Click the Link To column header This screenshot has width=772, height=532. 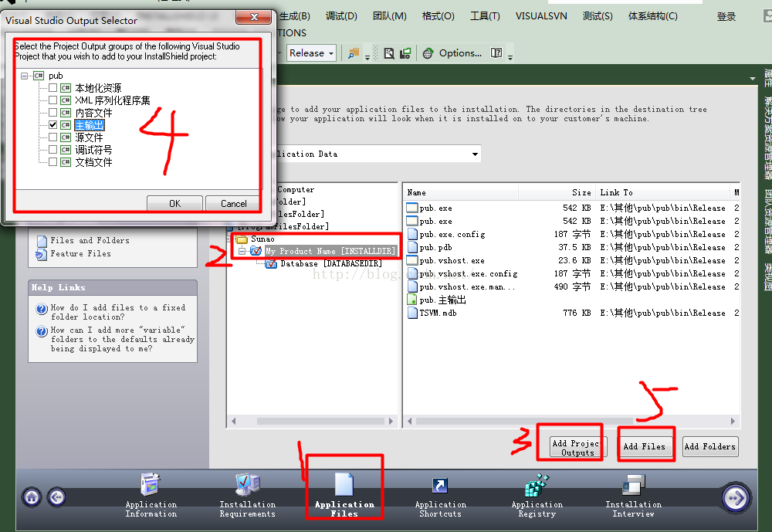[x=662, y=192]
